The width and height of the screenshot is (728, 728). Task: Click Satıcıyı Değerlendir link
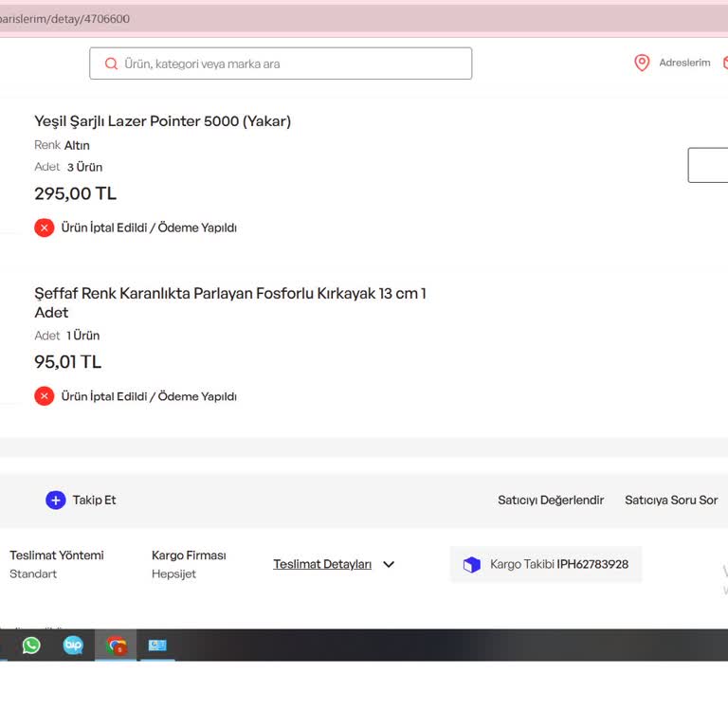click(551, 500)
